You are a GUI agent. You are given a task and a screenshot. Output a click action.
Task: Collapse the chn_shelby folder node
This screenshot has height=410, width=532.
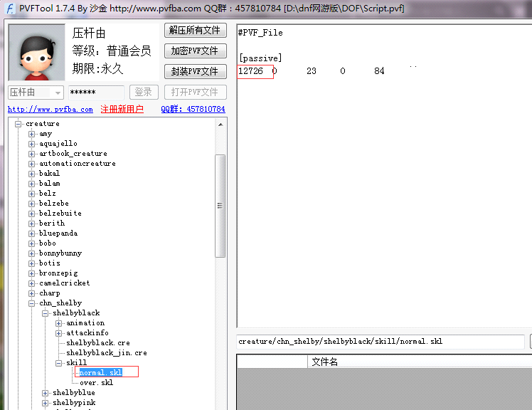tap(32, 303)
